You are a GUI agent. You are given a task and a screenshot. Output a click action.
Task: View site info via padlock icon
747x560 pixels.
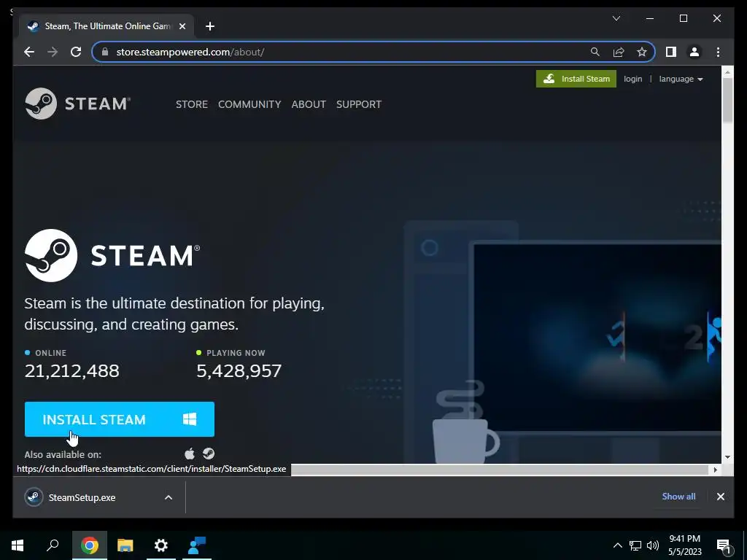tap(105, 52)
